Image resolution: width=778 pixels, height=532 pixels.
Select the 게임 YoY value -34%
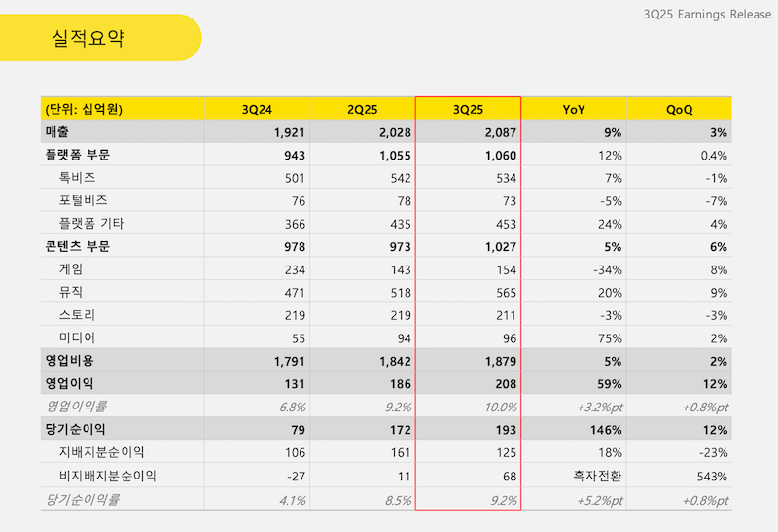605,269
